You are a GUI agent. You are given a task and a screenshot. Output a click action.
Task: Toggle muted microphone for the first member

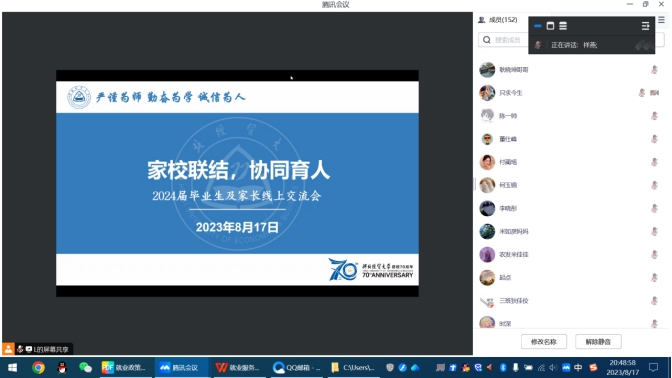654,69
